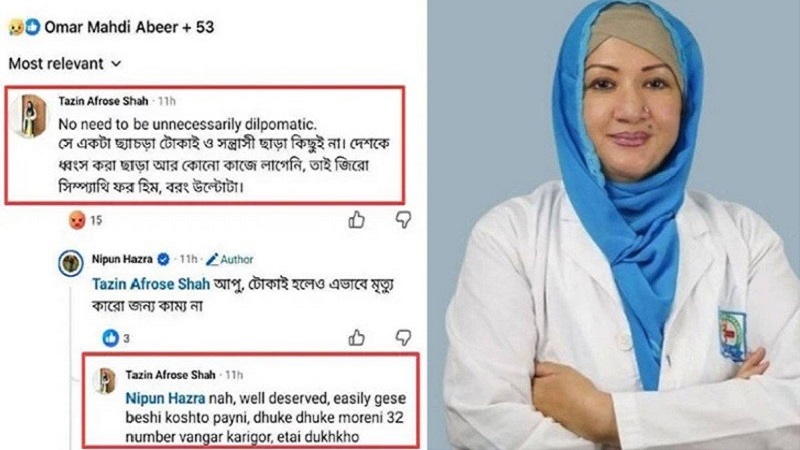Click thumbs-down on Nipun Hazra's reply
The width and height of the screenshot is (800, 450).
point(404,337)
